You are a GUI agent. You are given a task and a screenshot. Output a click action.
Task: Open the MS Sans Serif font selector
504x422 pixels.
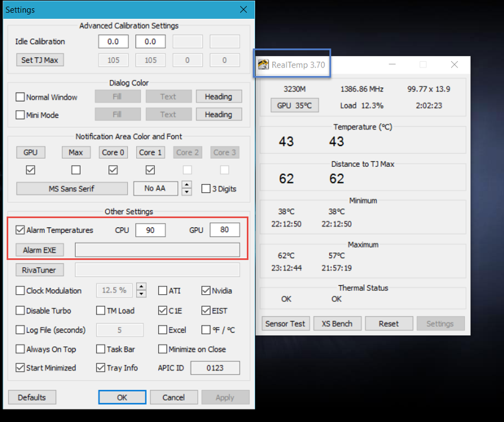click(72, 189)
